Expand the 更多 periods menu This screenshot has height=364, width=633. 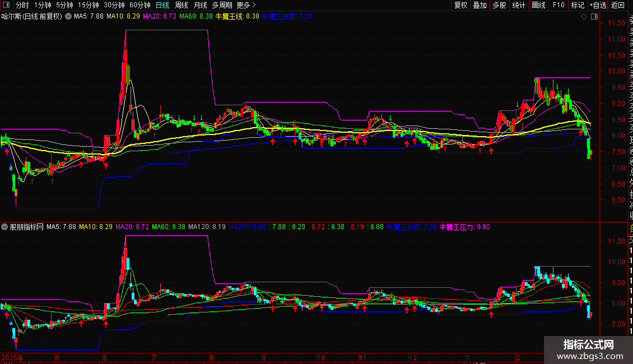click(x=246, y=5)
